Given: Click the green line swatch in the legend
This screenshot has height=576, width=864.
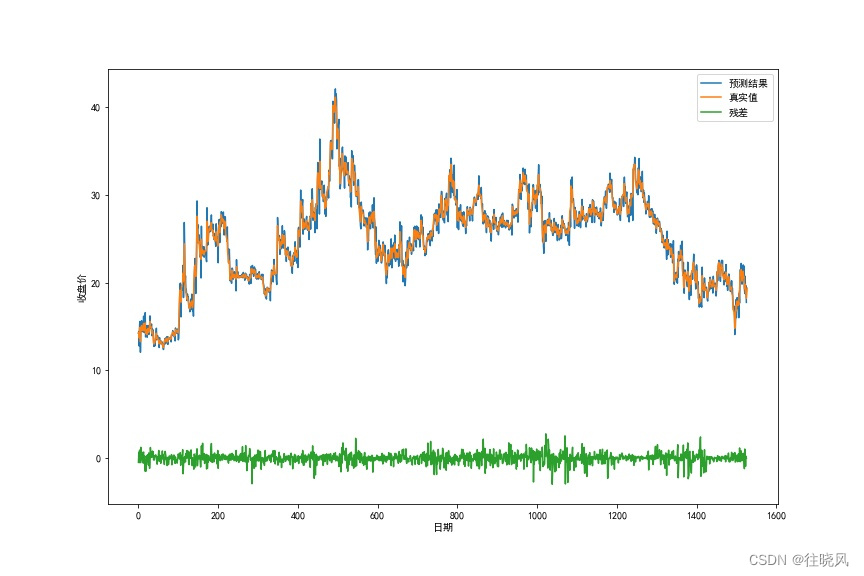Looking at the screenshot, I should point(711,112).
